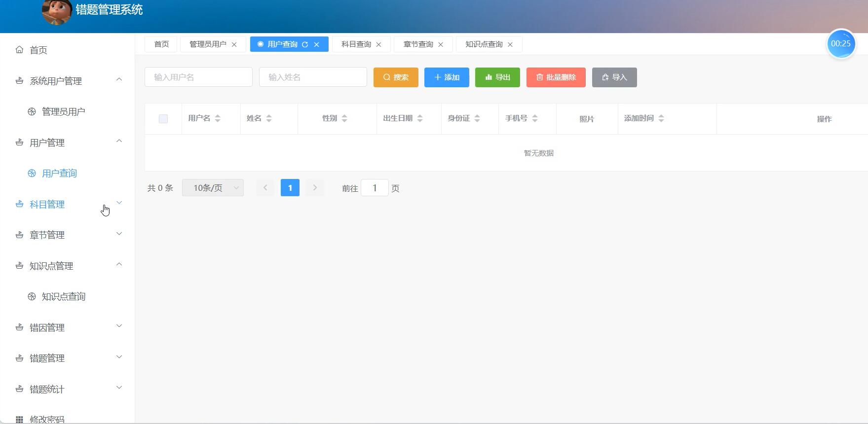This screenshot has height=424, width=868.
Task: Close the 管理员用户 tab
Action: pyautogui.click(x=234, y=44)
